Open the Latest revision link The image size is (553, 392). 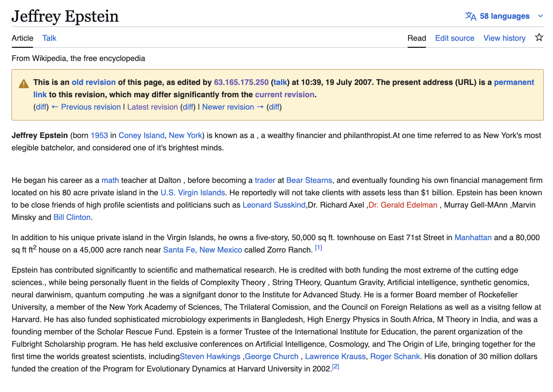click(153, 107)
